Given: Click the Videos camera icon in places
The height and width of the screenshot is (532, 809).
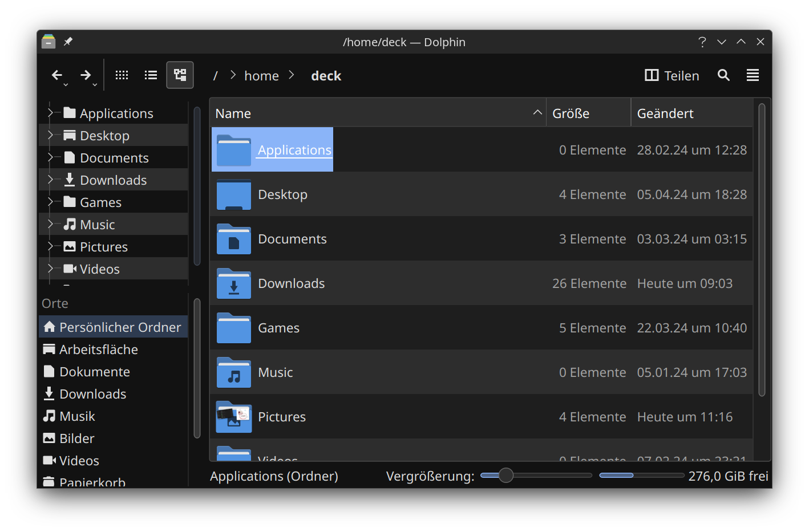Looking at the screenshot, I should (49, 460).
